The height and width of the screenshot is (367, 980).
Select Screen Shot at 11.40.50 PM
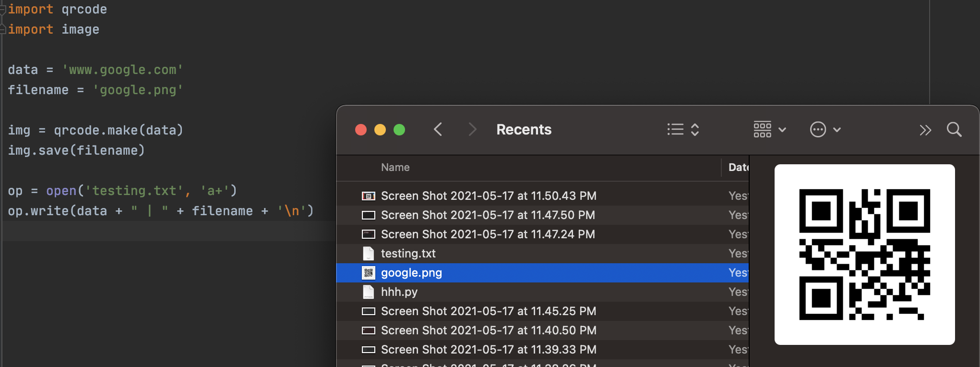point(542,330)
